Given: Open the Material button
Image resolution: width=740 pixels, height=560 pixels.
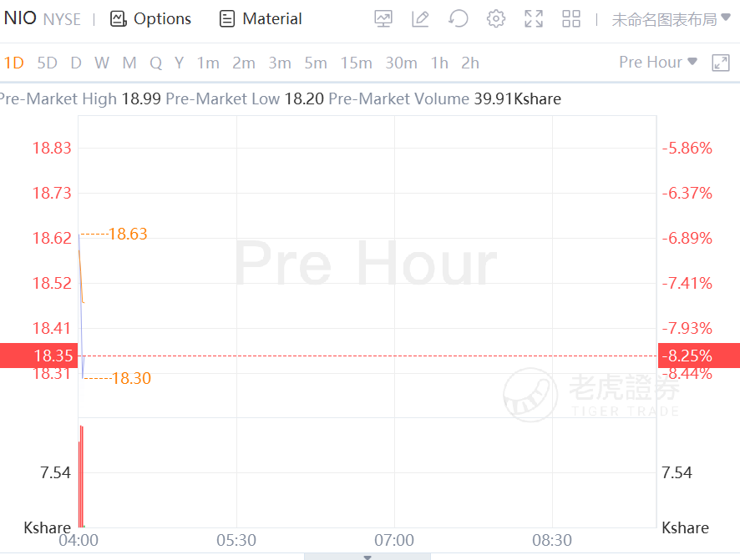Looking at the screenshot, I should click(x=261, y=18).
